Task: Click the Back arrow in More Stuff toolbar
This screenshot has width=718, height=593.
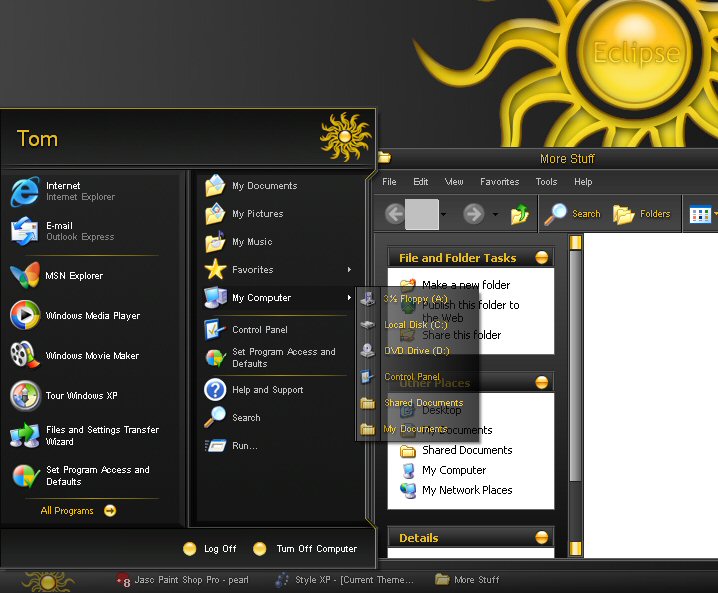Action: pos(395,213)
